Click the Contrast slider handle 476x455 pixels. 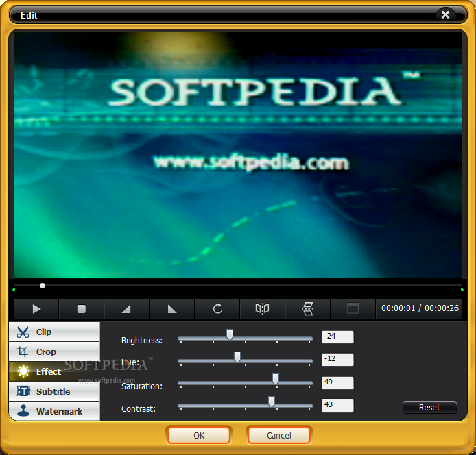272,402
